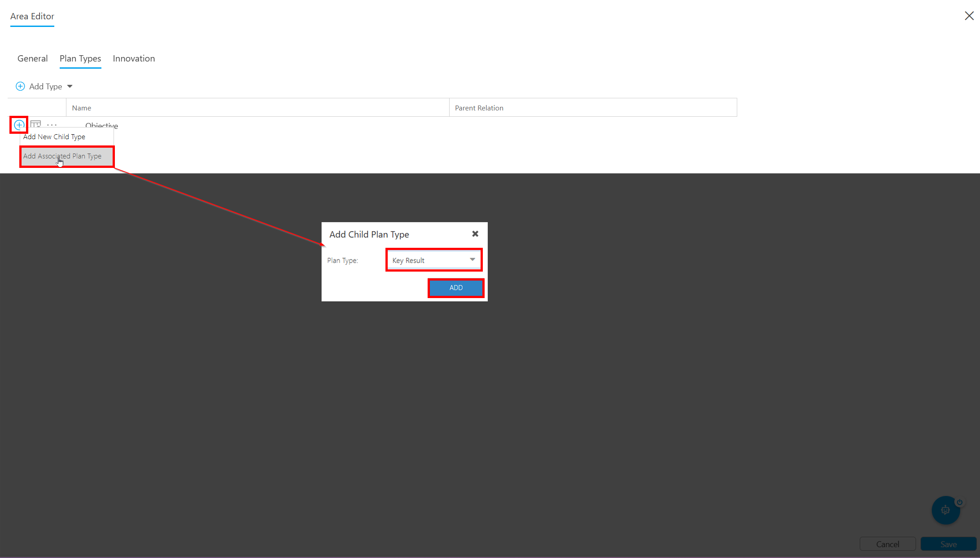Click the Cancel button
Screen dimensions: 980x558
coord(888,544)
